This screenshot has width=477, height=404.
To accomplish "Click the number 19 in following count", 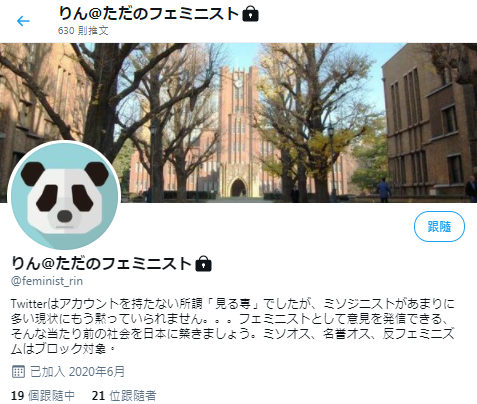I will click(x=18, y=396).
